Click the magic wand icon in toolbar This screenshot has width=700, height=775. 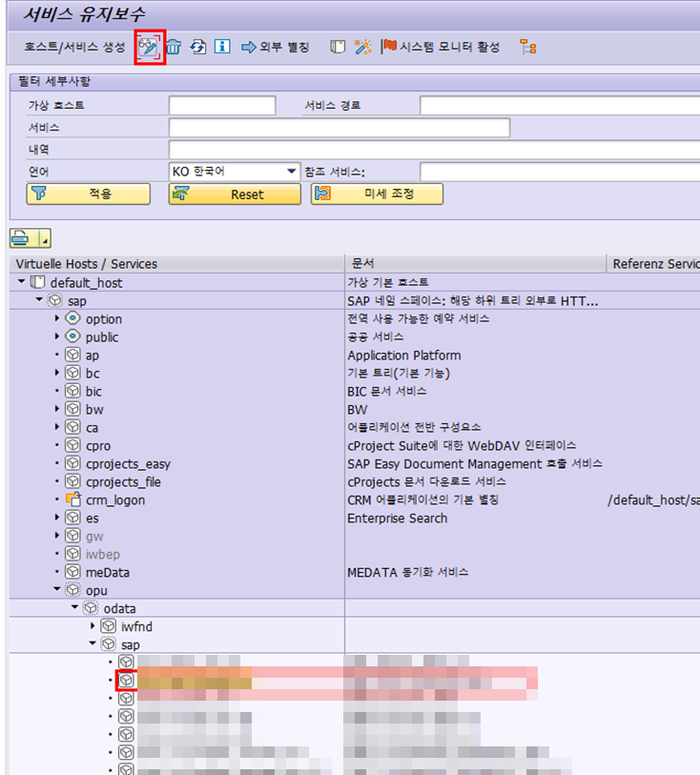(362, 47)
